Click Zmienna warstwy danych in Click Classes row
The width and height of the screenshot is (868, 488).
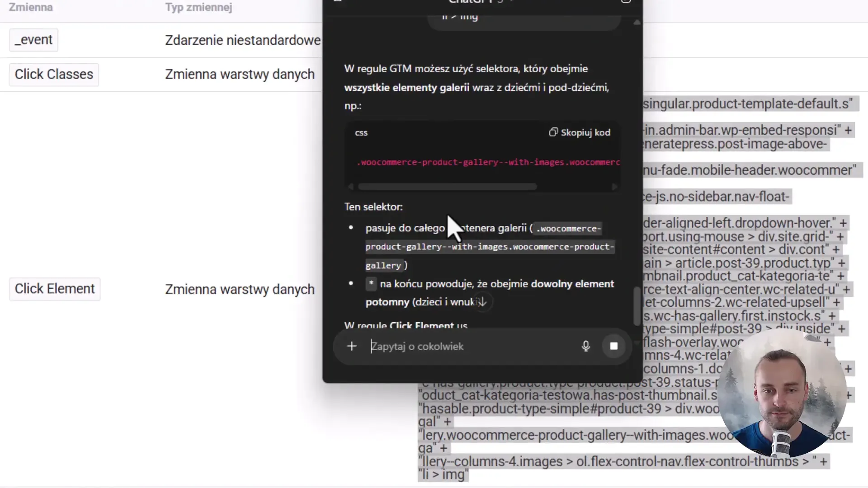(240, 74)
